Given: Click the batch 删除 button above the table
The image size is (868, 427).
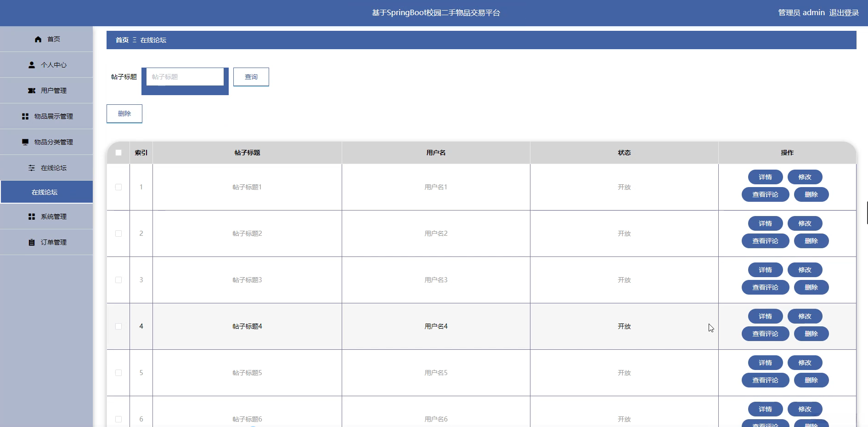Looking at the screenshot, I should [x=124, y=114].
